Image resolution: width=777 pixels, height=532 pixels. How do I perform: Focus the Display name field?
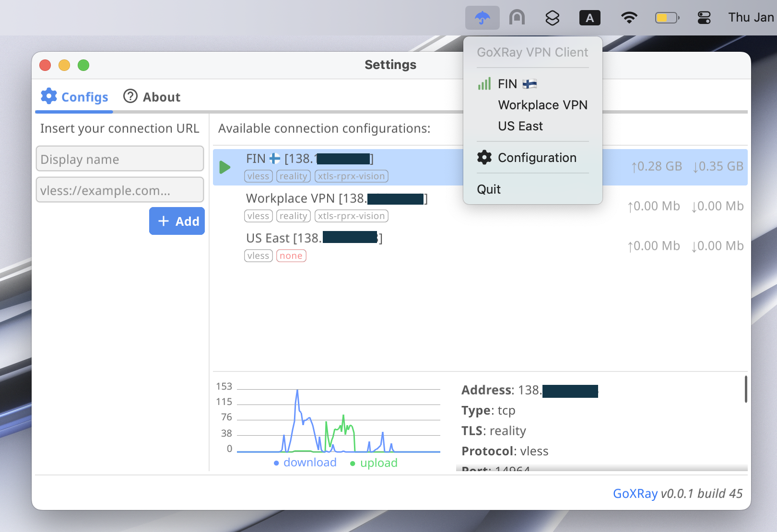click(120, 159)
